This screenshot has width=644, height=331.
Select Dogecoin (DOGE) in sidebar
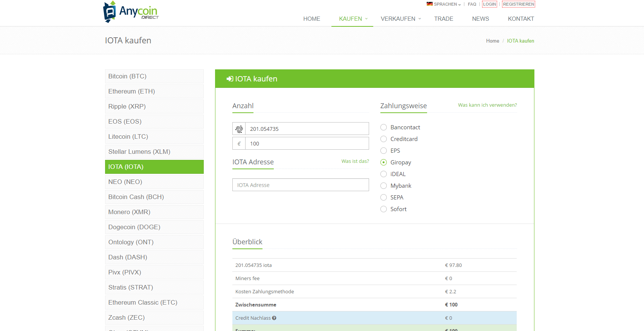click(x=154, y=227)
